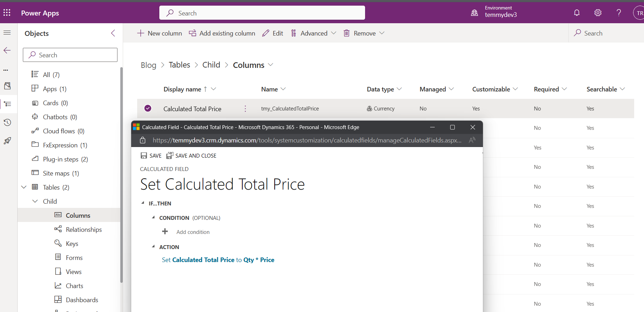
Task: Collapse the CONDITION section
Action: [x=153, y=217]
